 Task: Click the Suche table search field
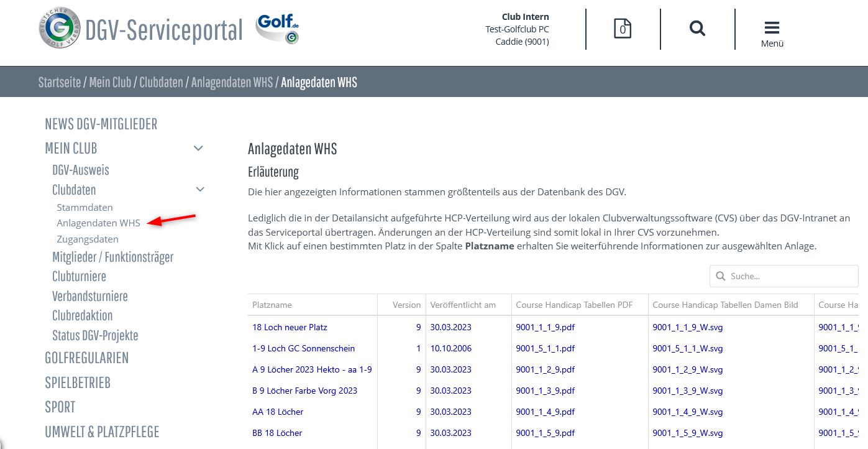point(789,276)
